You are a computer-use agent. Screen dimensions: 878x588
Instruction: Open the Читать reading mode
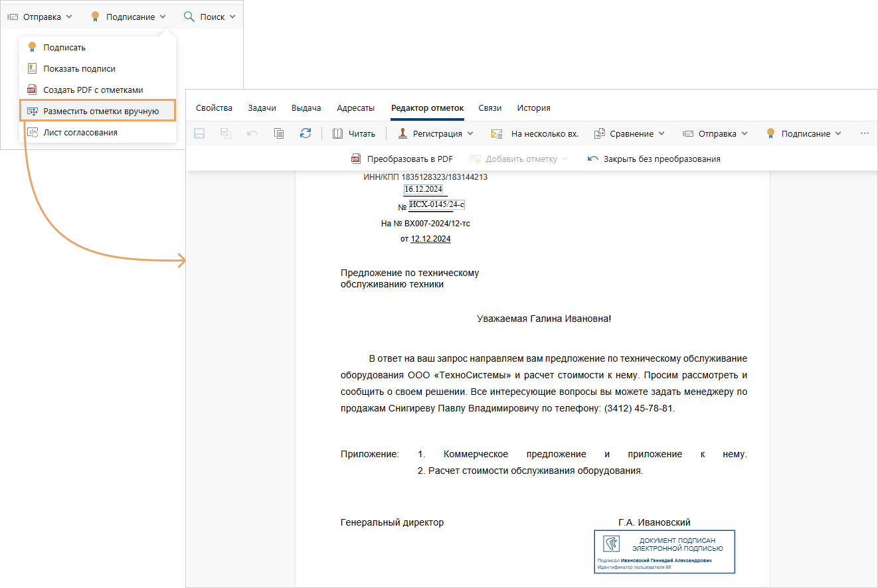pos(353,133)
